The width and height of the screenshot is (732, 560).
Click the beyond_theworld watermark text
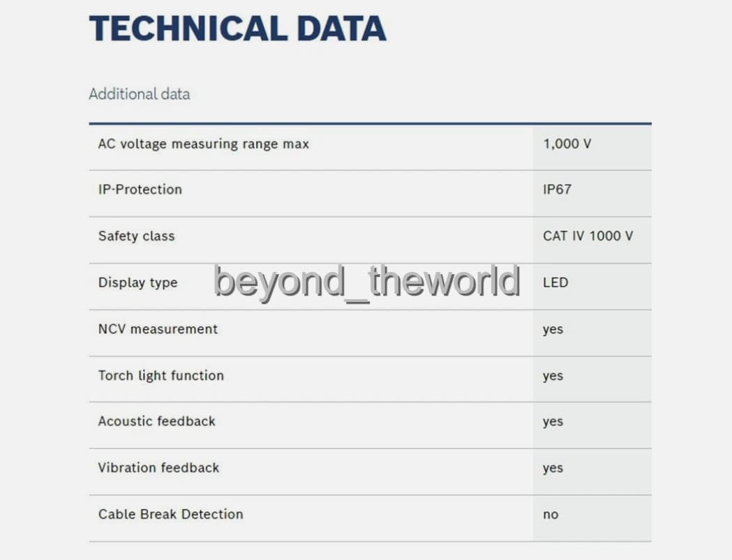[367, 281]
